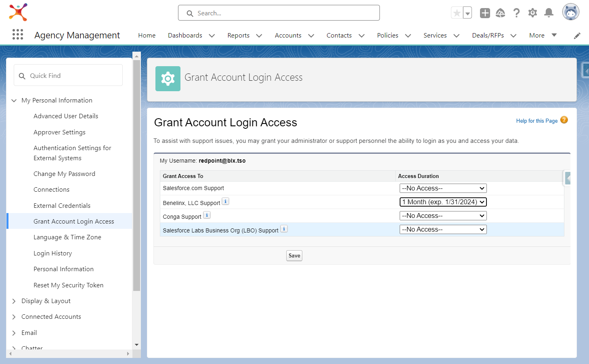Click the global Search field
The image size is (589, 364).
pyautogui.click(x=279, y=13)
